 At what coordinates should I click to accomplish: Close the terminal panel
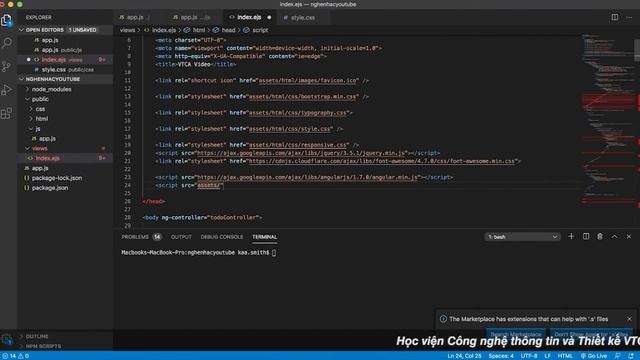point(629,236)
